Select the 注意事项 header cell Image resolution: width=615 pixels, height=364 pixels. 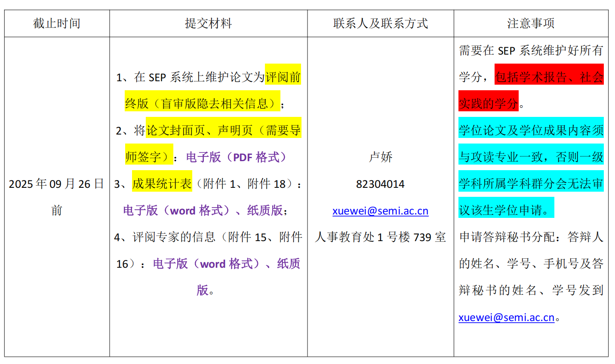tap(531, 24)
